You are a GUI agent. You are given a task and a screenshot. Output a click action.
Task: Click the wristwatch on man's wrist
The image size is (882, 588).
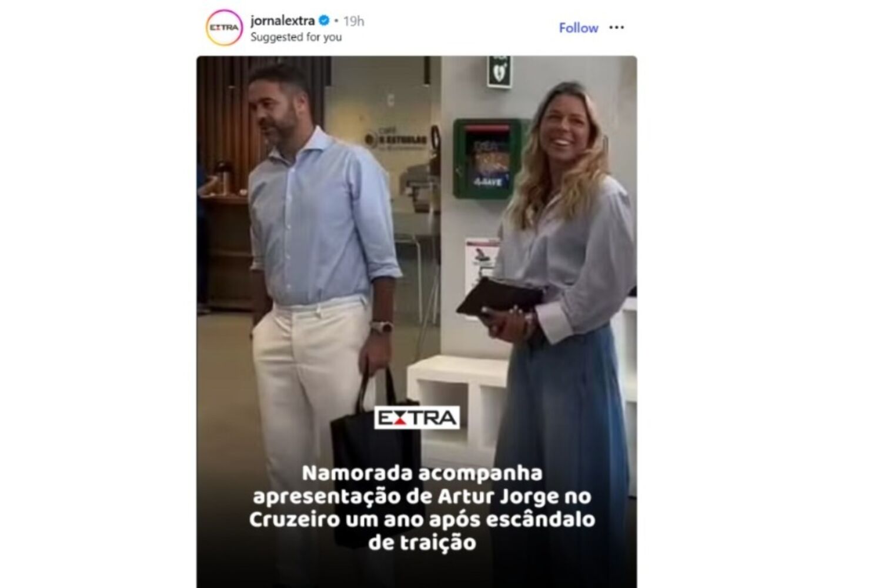pos(381,326)
